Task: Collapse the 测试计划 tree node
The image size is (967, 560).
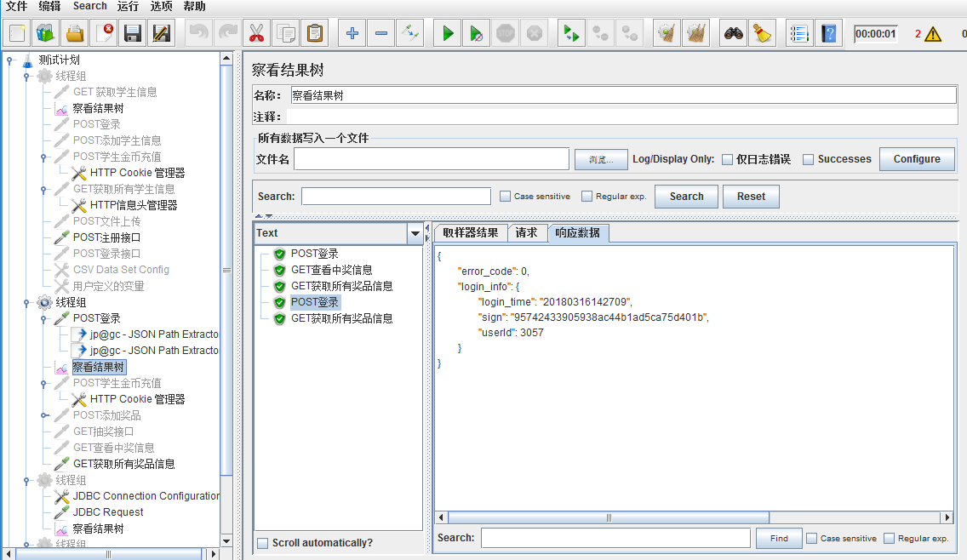Action: pos(9,60)
